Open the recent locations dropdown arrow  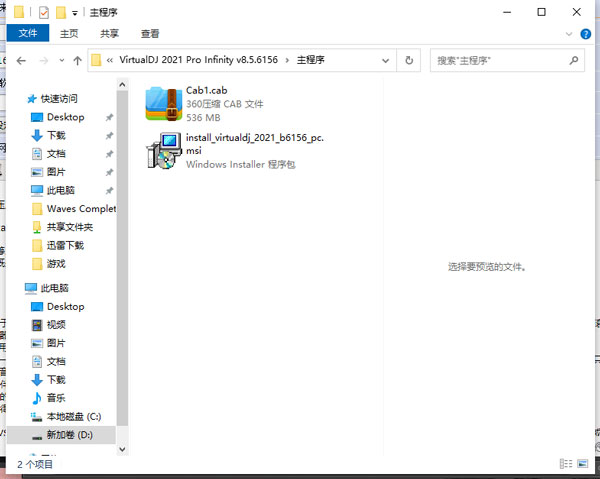point(62,60)
